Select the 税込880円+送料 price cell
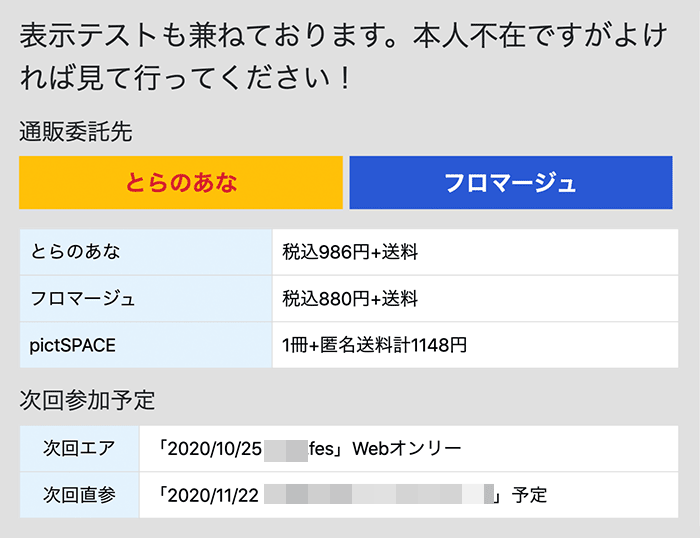This screenshot has height=538, width=700. pyautogui.click(x=475, y=298)
